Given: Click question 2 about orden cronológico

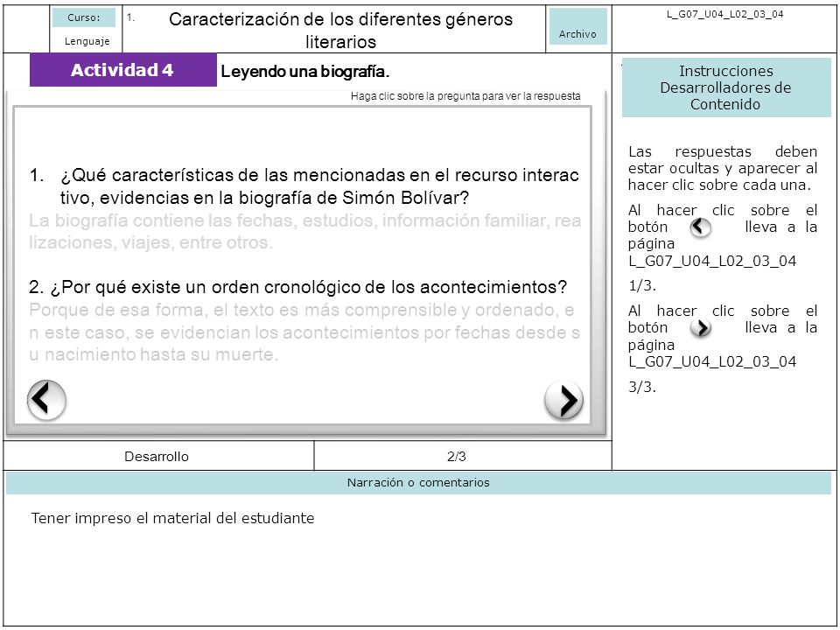Looking at the screenshot, I should click(x=297, y=287).
